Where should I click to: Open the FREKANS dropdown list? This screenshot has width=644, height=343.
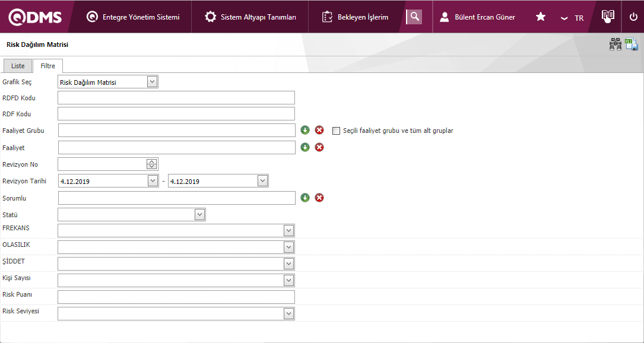tap(289, 230)
